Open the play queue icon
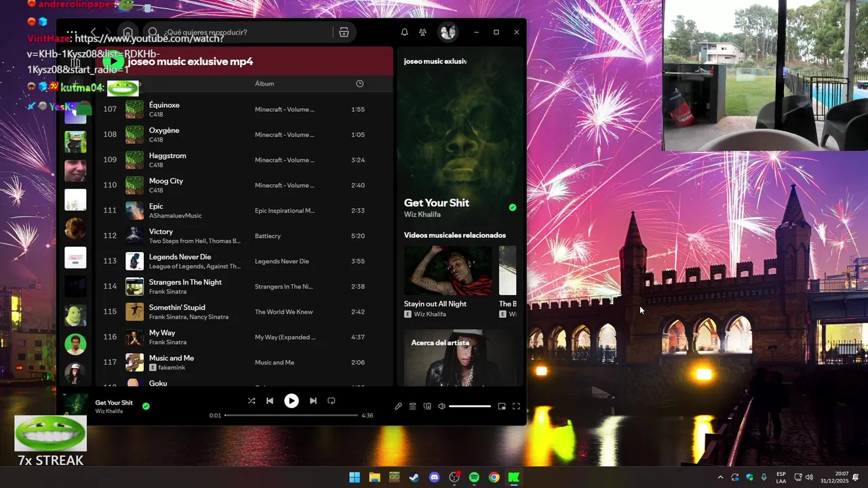Image resolution: width=868 pixels, height=488 pixels. 412,406
